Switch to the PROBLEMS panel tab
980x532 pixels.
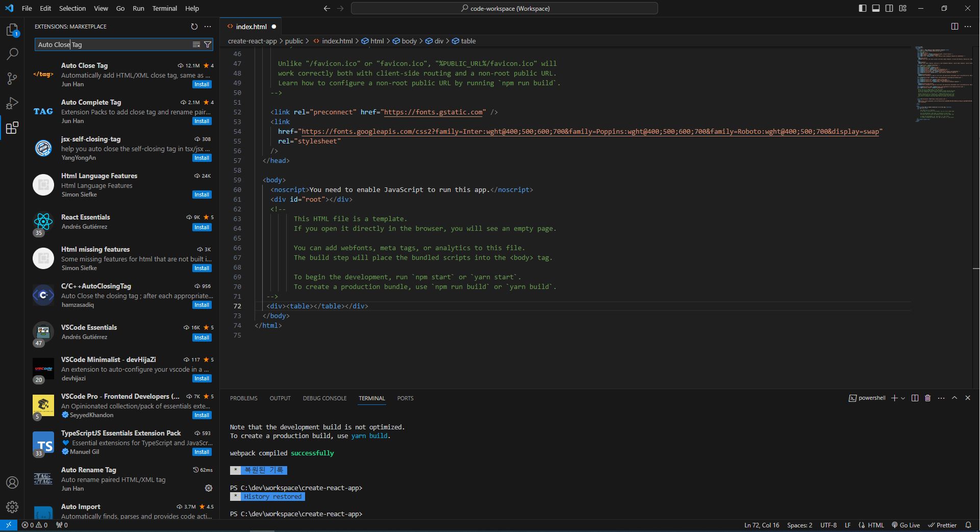tap(243, 398)
